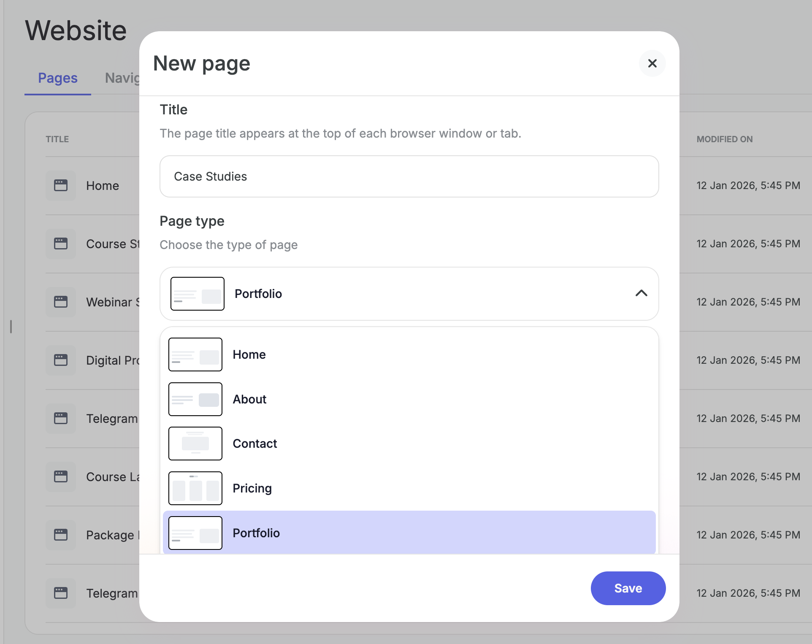
Task: Click the TITLE column header
Action: [57, 139]
